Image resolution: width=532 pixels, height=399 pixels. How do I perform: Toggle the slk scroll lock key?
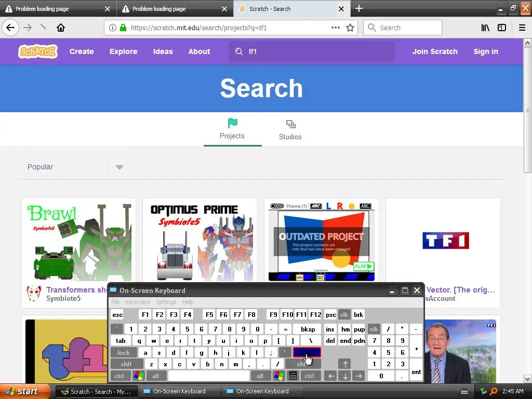tap(344, 314)
